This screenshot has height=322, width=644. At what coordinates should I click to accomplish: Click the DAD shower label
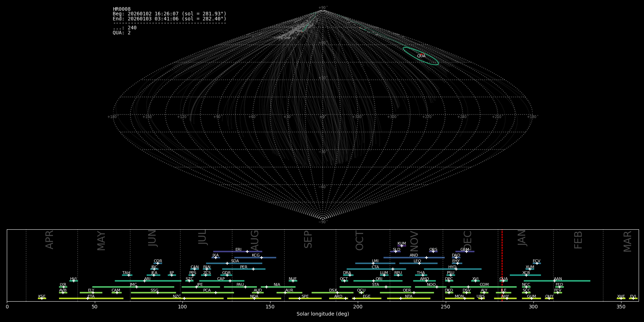456,255
